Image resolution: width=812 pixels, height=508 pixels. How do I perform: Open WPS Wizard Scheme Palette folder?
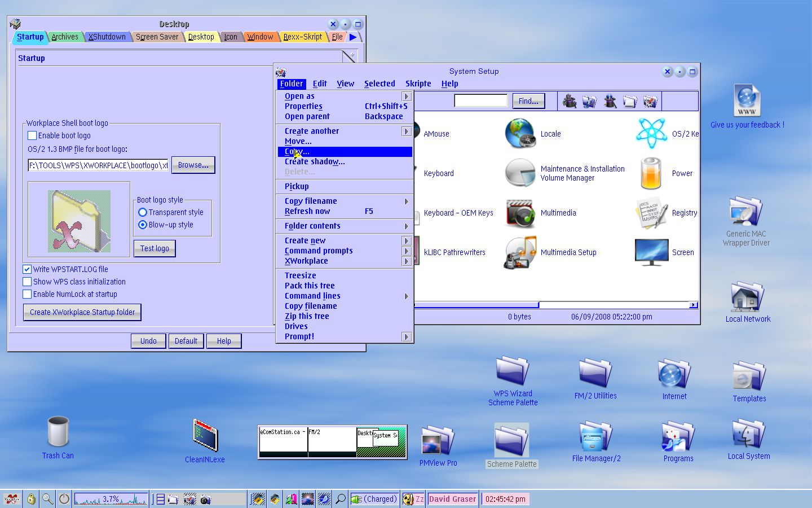513,371
